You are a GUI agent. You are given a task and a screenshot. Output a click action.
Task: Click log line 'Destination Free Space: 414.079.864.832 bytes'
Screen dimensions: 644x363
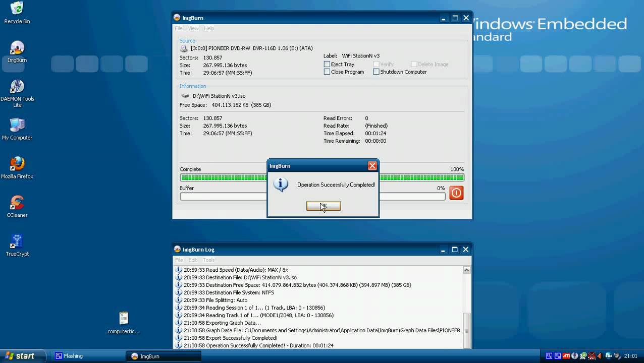297,285
